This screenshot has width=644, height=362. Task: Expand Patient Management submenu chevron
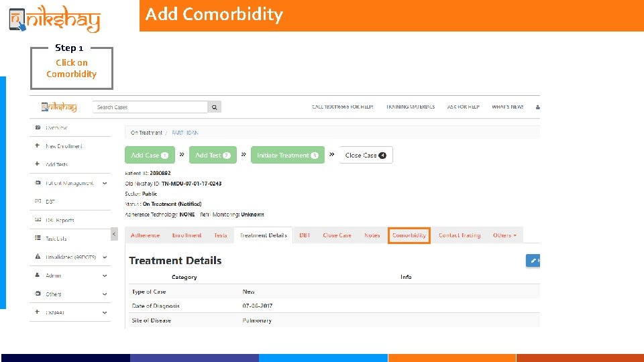[105, 184]
